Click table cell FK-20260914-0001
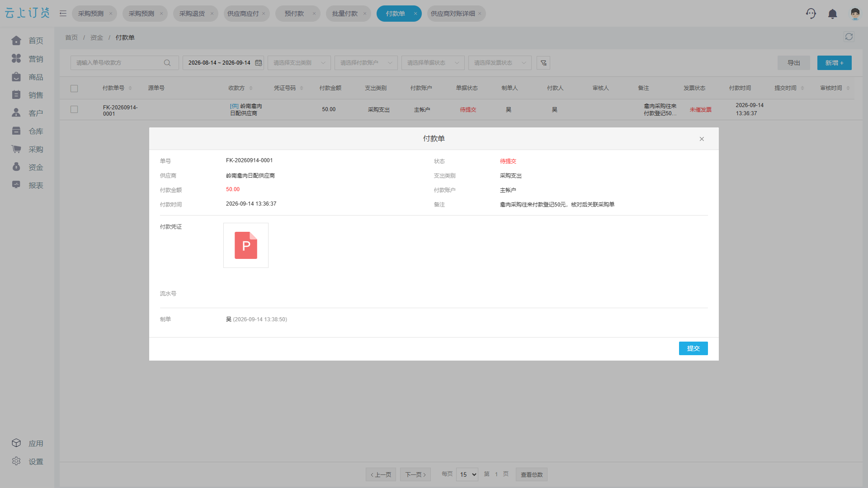The image size is (868, 488). pos(120,111)
